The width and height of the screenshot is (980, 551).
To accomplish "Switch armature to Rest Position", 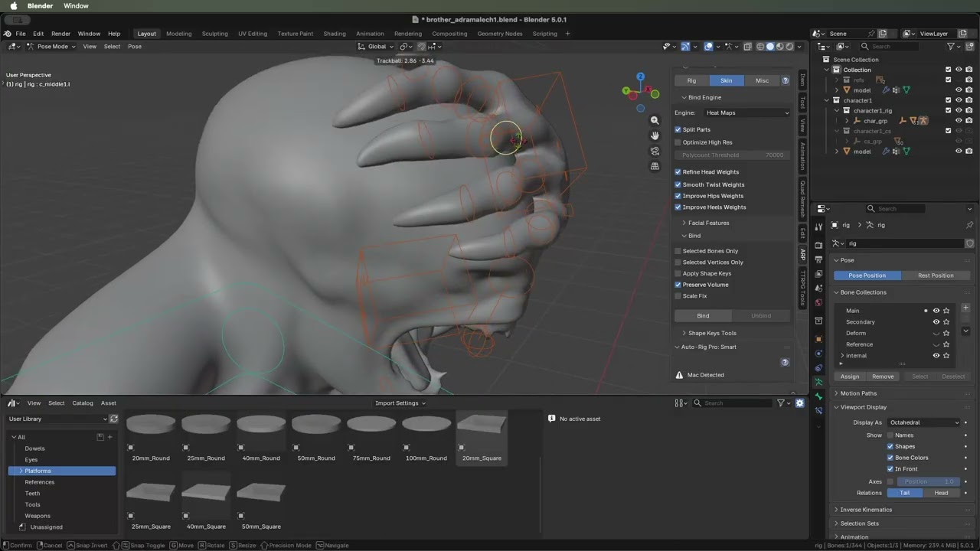I will point(936,275).
